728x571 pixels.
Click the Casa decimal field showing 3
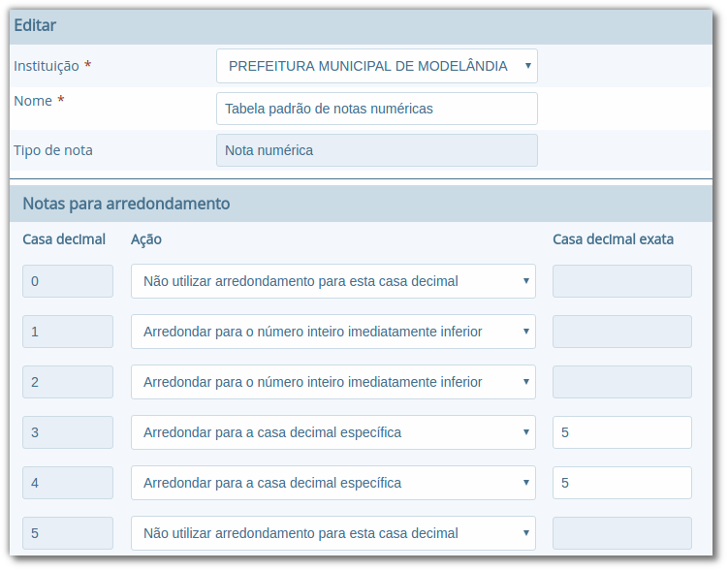coord(68,432)
